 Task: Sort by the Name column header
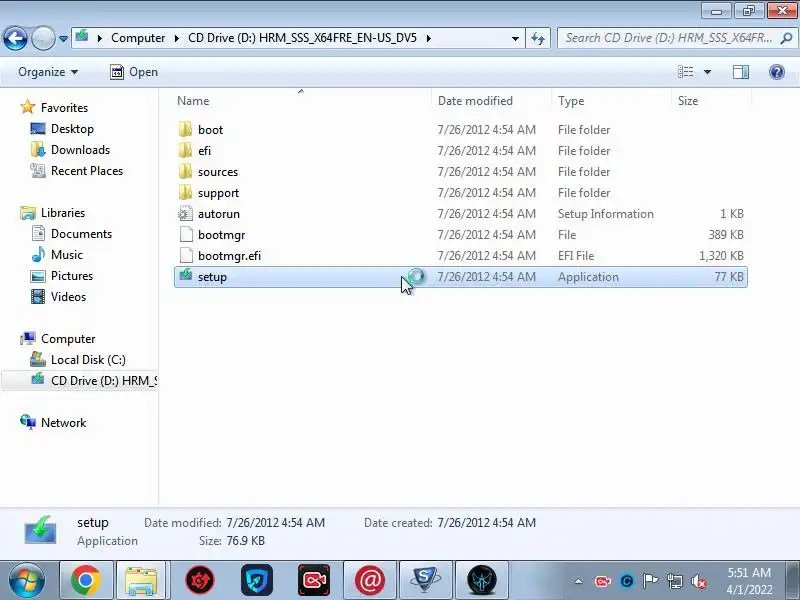pos(302,101)
